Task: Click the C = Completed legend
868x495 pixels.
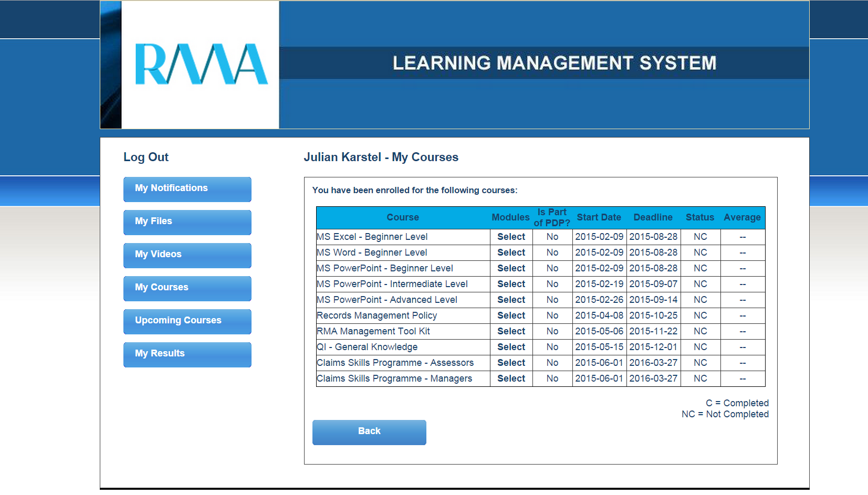Action: 737,403
